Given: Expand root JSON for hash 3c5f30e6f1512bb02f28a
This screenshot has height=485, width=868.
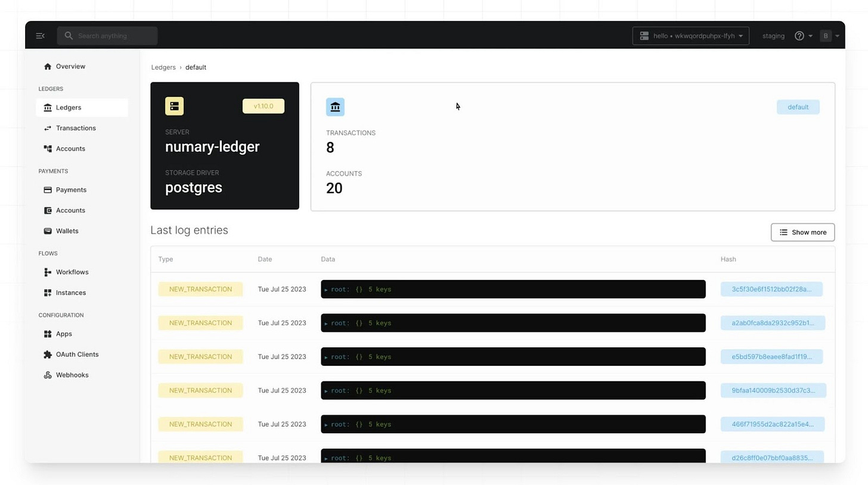Looking at the screenshot, I should click(x=326, y=290).
